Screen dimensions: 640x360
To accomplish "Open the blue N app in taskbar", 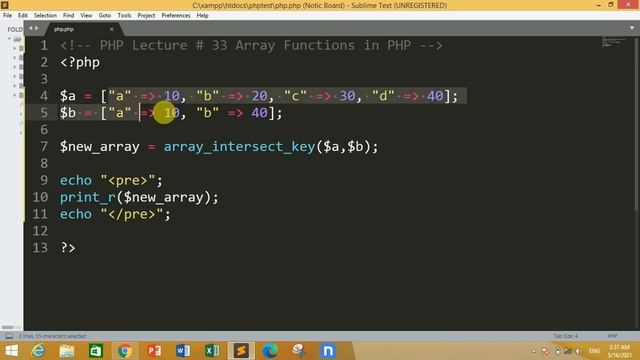I will [x=328, y=351].
